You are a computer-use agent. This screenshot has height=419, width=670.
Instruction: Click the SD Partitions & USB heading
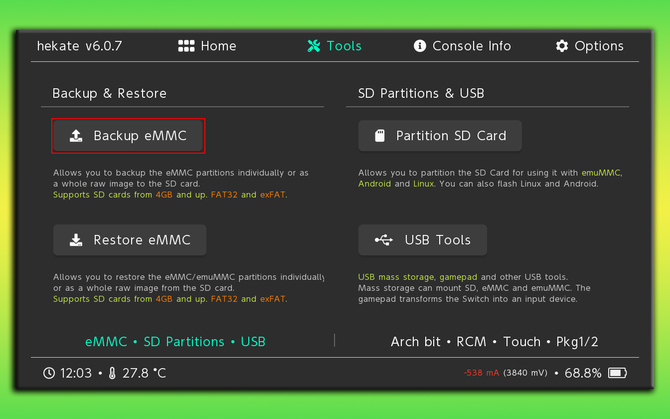[421, 93]
